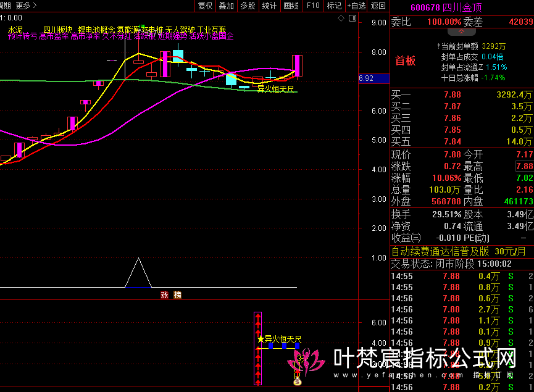534x392 pixels.
Task: Click the 净资 value 0.74
Action: (453, 226)
